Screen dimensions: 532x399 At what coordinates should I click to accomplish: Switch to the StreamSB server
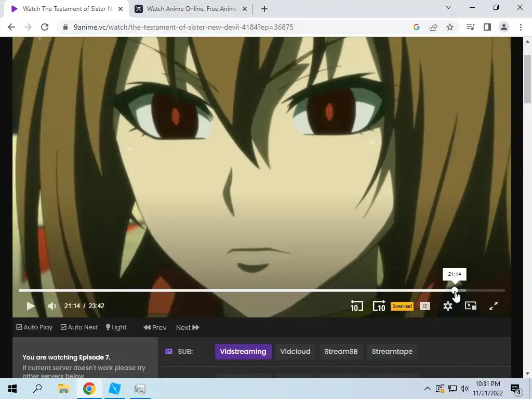tap(341, 352)
